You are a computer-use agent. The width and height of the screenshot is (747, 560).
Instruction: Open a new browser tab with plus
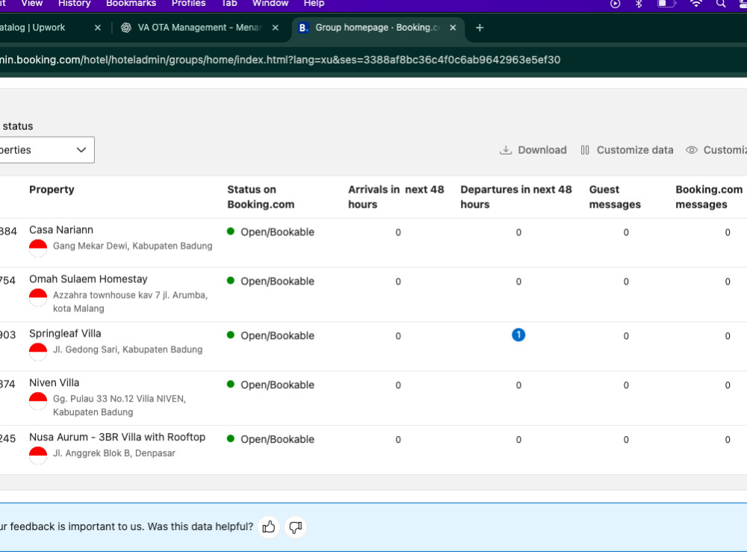click(480, 28)
